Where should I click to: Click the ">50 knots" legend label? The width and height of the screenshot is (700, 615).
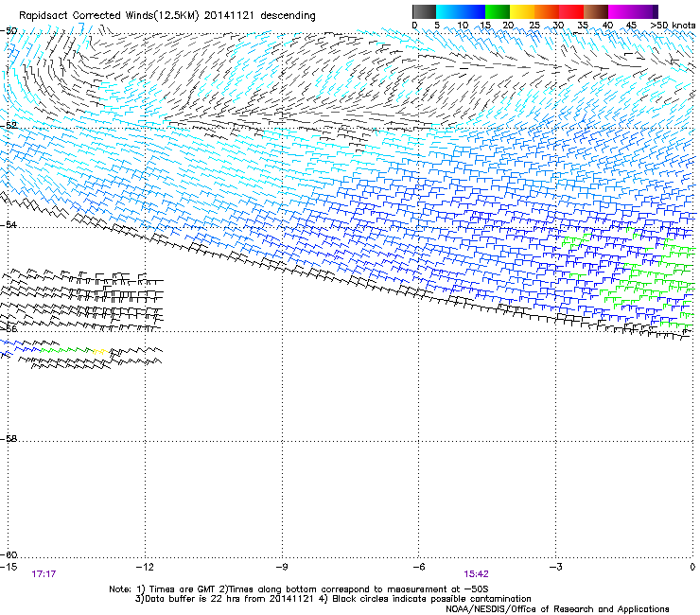(x=673, y=25)
